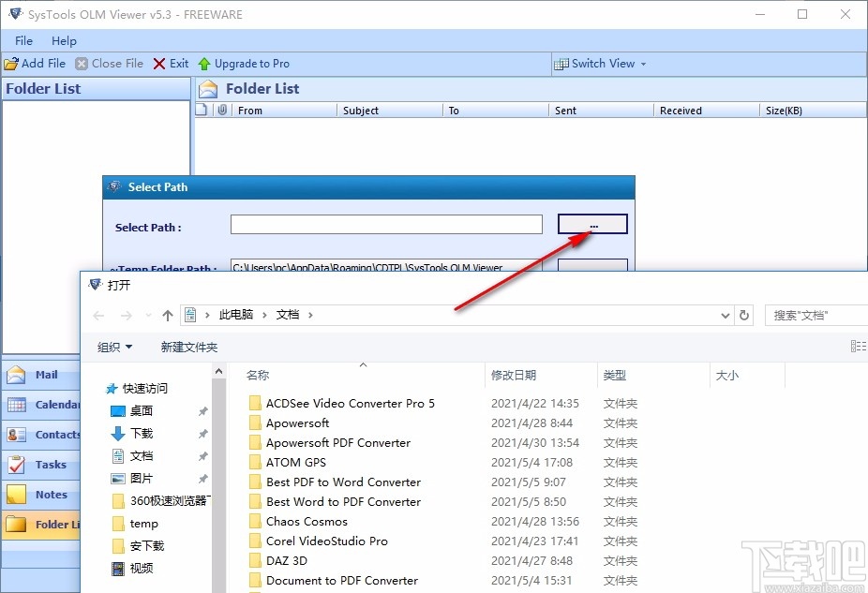Viewport: 868px width, 593px height.
Task: Open the Notes panel icon
Action: click(19, 494)
